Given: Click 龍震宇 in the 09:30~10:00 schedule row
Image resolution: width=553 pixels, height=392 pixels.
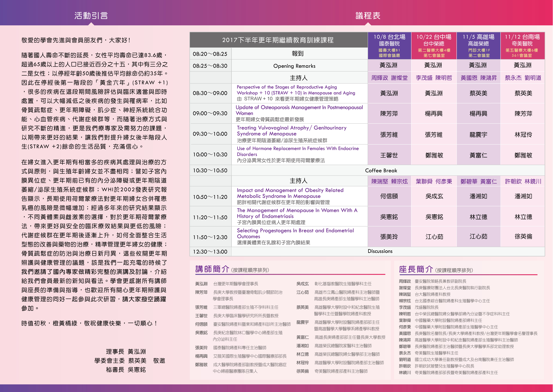Looking at the screenshot, I should [x=478, y=135].
